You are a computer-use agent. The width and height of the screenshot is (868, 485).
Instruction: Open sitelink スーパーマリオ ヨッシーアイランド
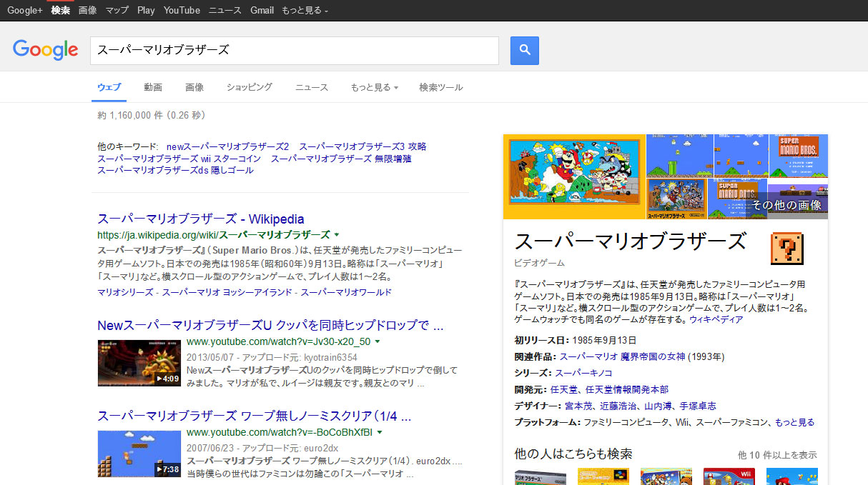pos(226,292)
